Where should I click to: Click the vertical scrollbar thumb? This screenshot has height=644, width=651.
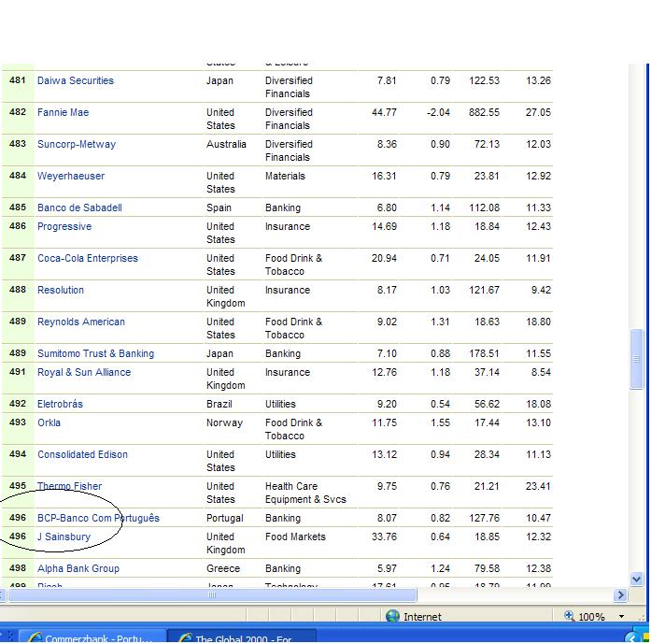[x=636, y=359]
